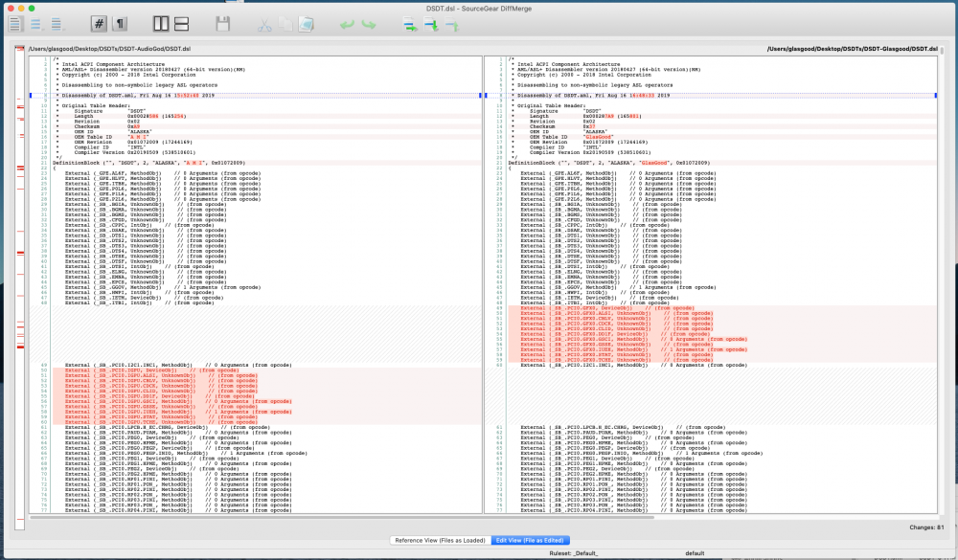Click right DefinitionBlock line containing "GlasGood"

click(x=609, y=163)
